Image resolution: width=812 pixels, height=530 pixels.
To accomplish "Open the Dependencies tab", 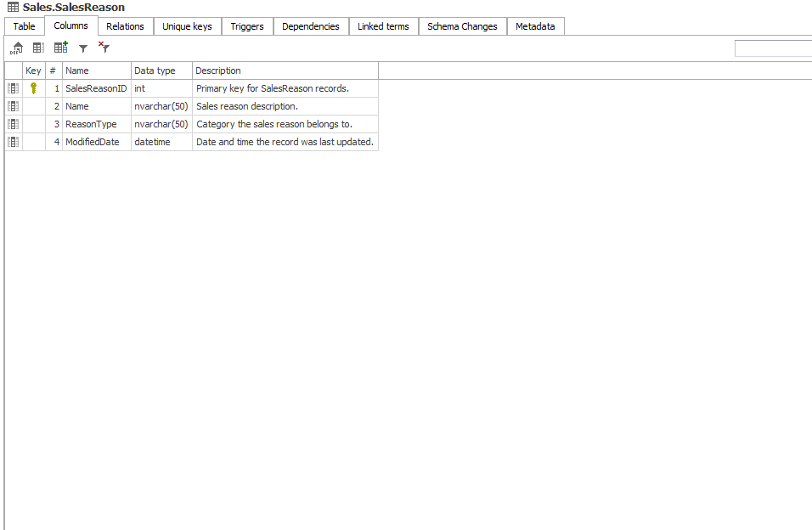I will pos(311,26).
